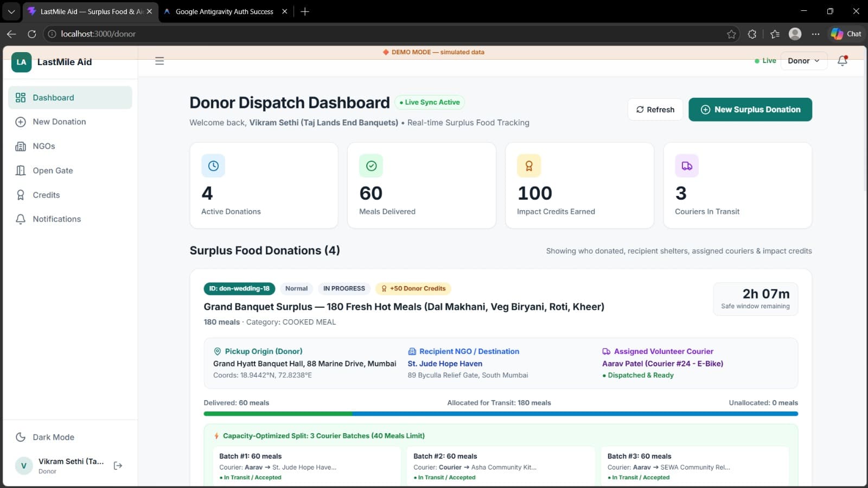Click the Impact Credits award icon

(529, 166)
